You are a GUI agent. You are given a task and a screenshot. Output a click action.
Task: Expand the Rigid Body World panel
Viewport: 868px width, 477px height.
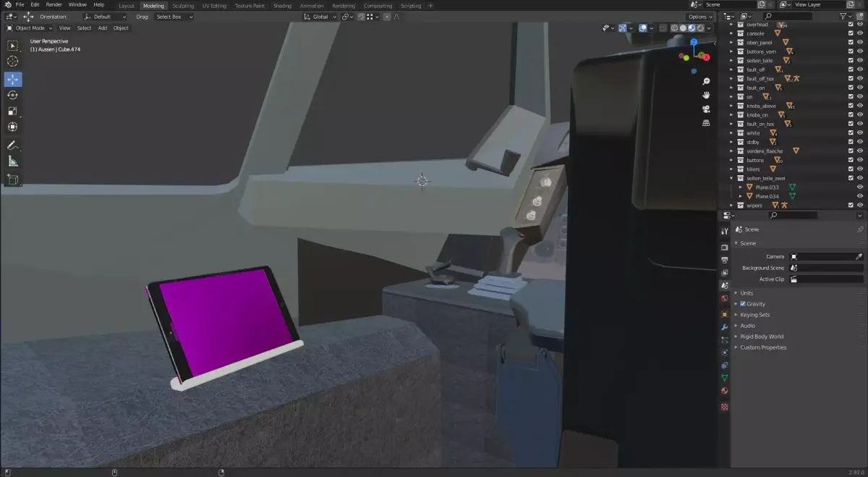762,337
